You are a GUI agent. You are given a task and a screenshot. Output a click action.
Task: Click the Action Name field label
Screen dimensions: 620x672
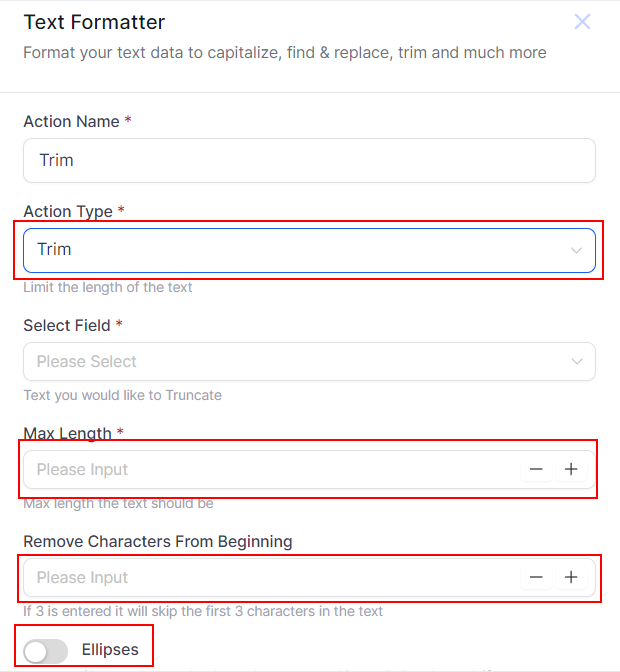[x=71, y=121]
